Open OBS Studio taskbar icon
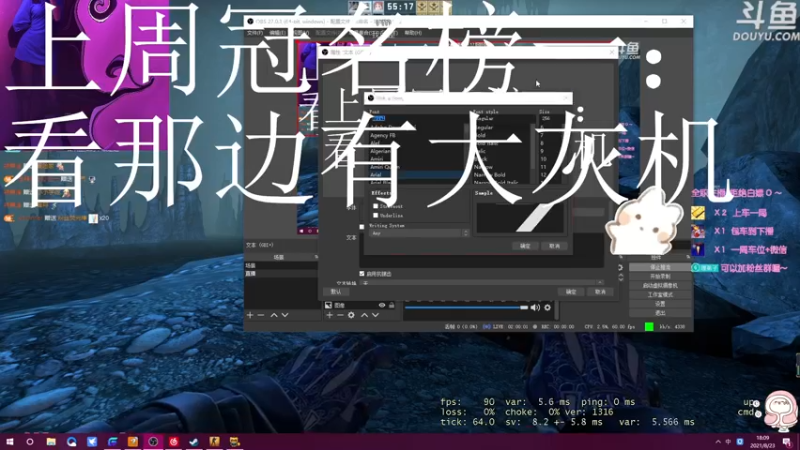 [153, 442]
